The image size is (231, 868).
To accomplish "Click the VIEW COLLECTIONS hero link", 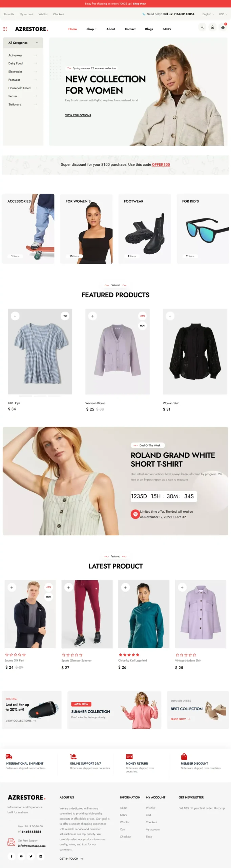I will [78, 115].
